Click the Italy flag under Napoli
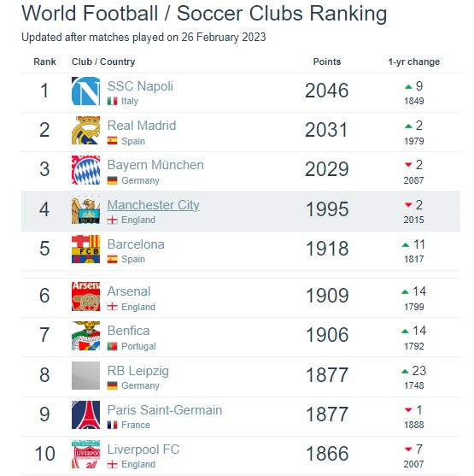The image size is (474, 476). pos(112,101)
